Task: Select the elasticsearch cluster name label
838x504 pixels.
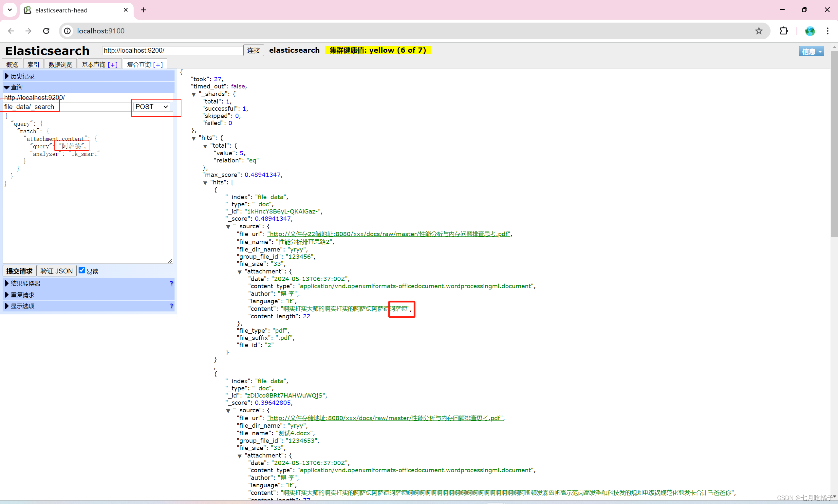Action: point(294,50)
